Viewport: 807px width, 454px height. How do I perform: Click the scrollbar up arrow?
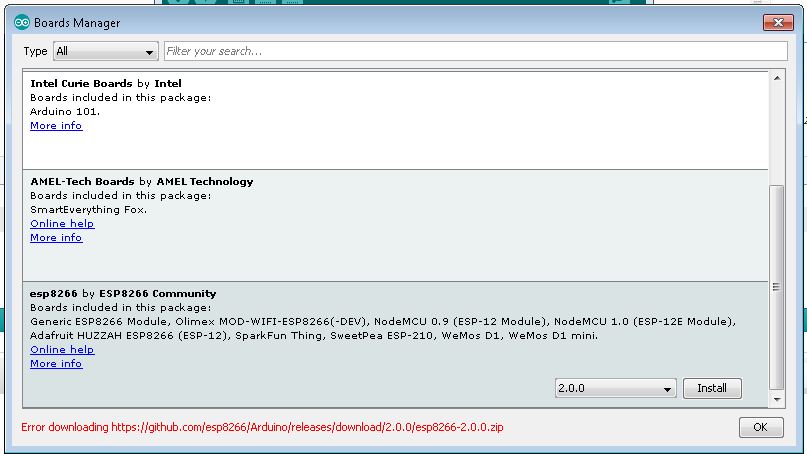pos(778,77)
